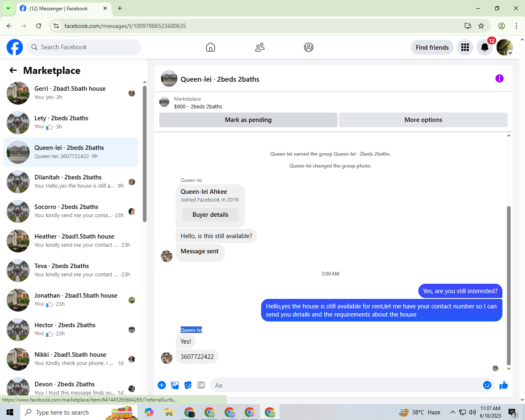The image size is (525, 420).
Task: Open Chrome profile icon
Action: (502, 26)
